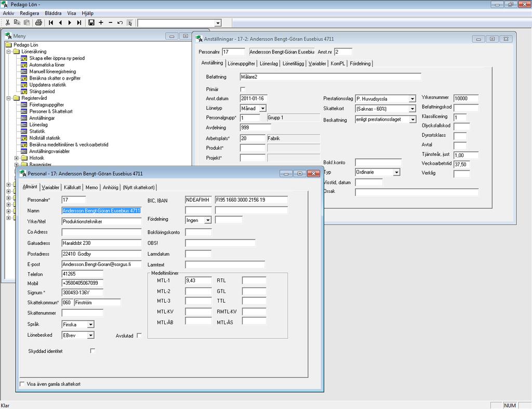Click the IBAN field FI95 1660
This screenshot has height=409, width=532.
[x=251, y=200]
